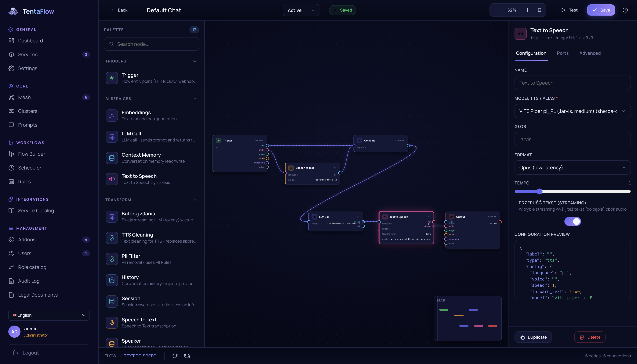Open the Format Opus dropdown
The height and width of the screenshot is (364, 637).
point(573,167)
